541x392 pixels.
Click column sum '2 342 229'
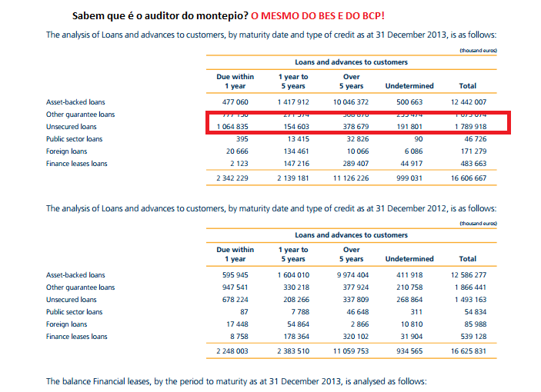tap(232, 178)
